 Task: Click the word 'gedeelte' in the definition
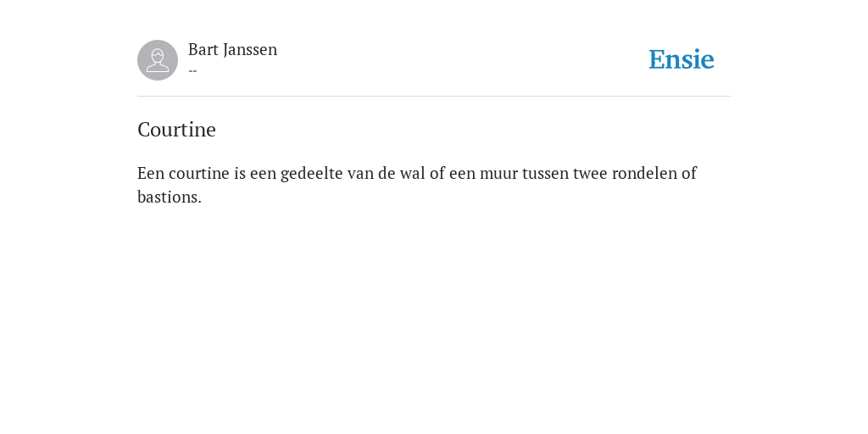click(x=312, y=174)
